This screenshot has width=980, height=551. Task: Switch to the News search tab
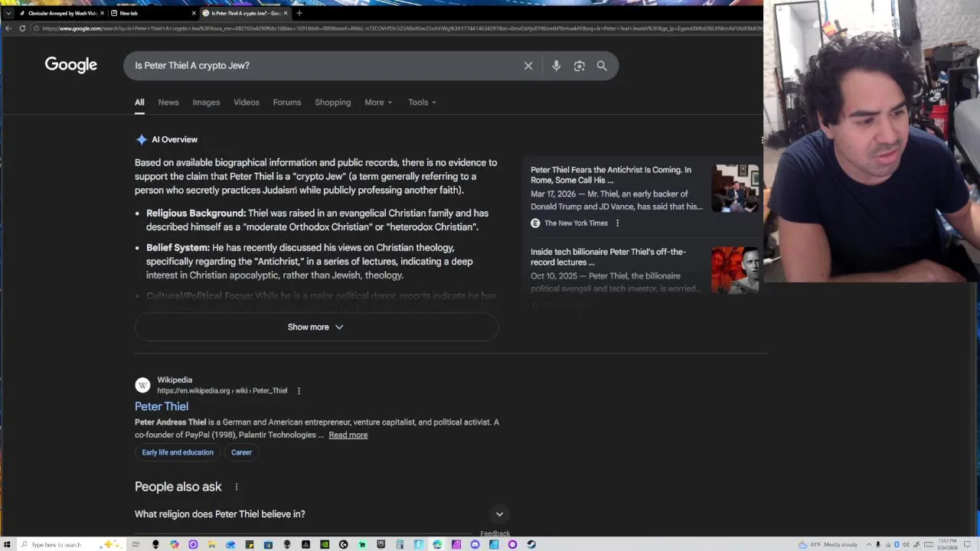tap(168, 103)
